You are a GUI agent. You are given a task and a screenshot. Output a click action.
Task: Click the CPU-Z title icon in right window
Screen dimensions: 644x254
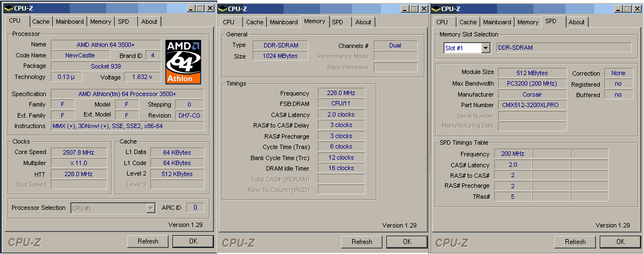(436, 9)
